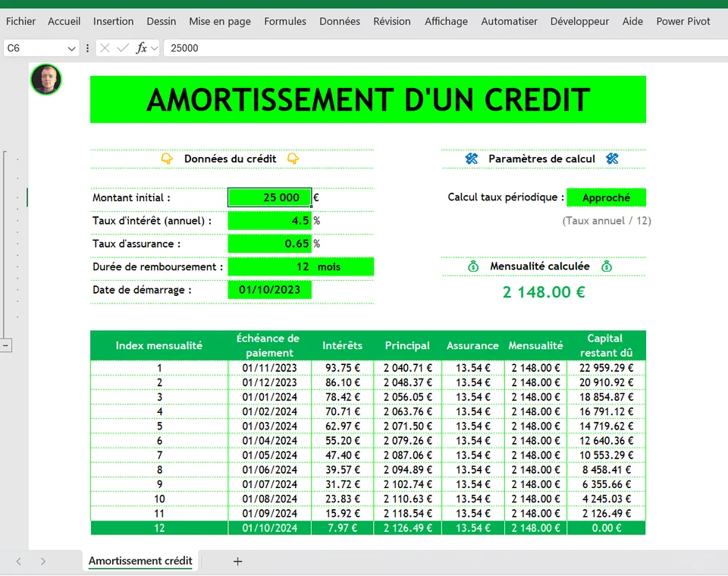The width and height of the screenshot is (728, 576).
Task: Open the Insert Function fx button
Action: [x=141, y=49]
